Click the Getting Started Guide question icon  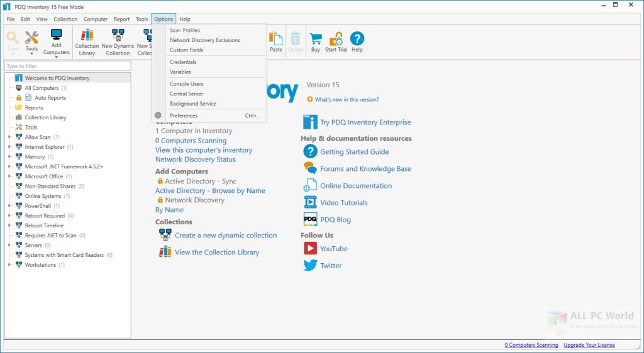310,151
